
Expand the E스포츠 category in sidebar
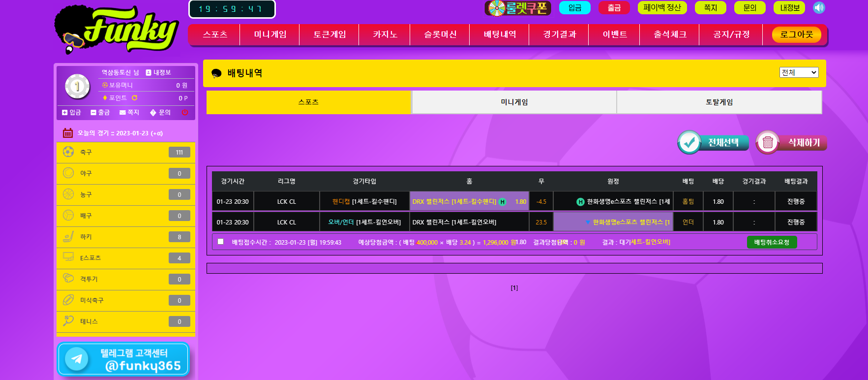(126, 258)
